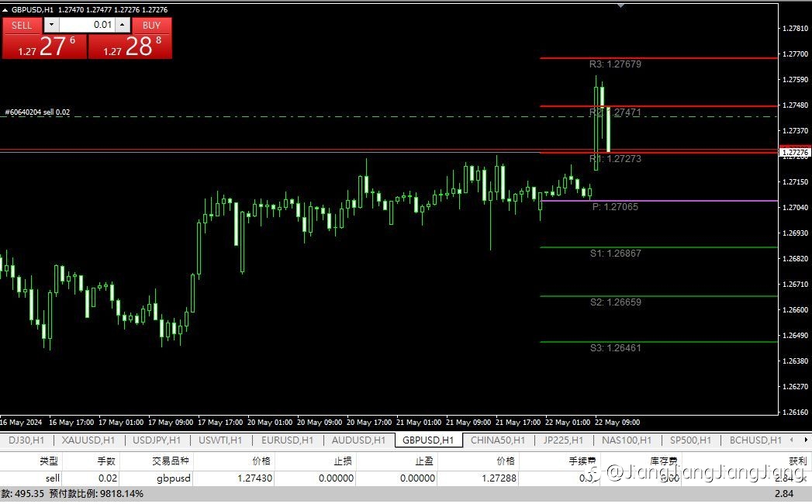
Task: Increase lot volume with the up arrow
Action: (x=123, y=25)
